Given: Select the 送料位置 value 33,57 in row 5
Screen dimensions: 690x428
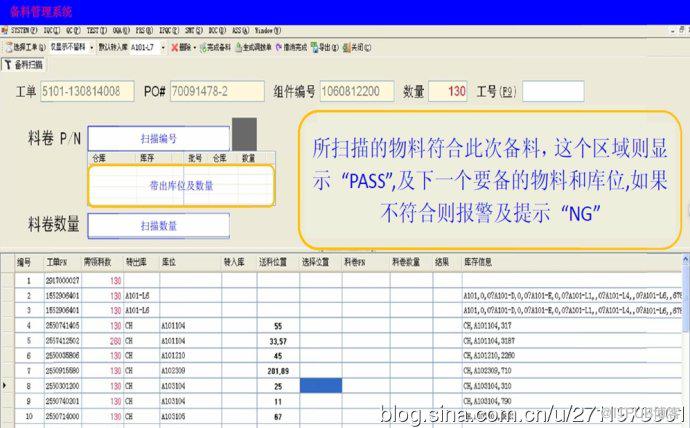Looking at the screenshot, I should pos(278,341).
